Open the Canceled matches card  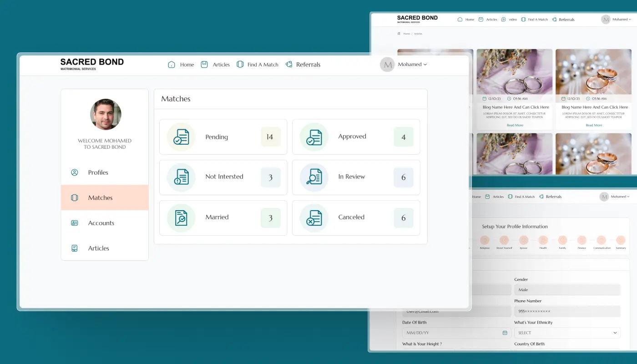356,217
